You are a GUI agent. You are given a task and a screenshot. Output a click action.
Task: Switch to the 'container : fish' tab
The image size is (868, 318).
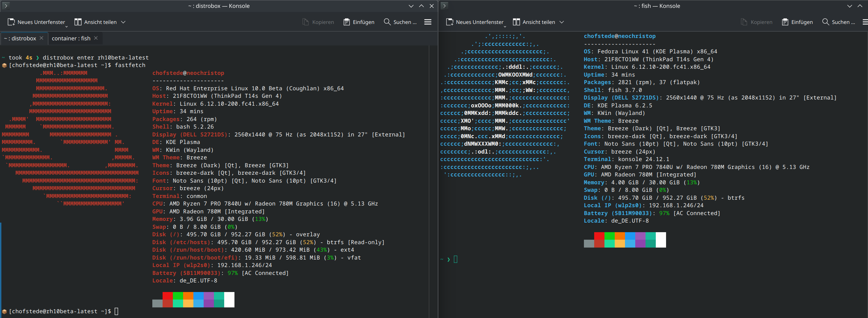click(71, 39)
